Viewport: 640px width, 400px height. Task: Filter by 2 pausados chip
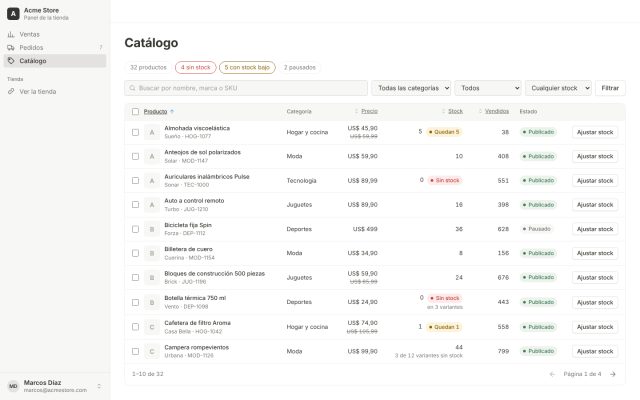[x=300, y=67]
